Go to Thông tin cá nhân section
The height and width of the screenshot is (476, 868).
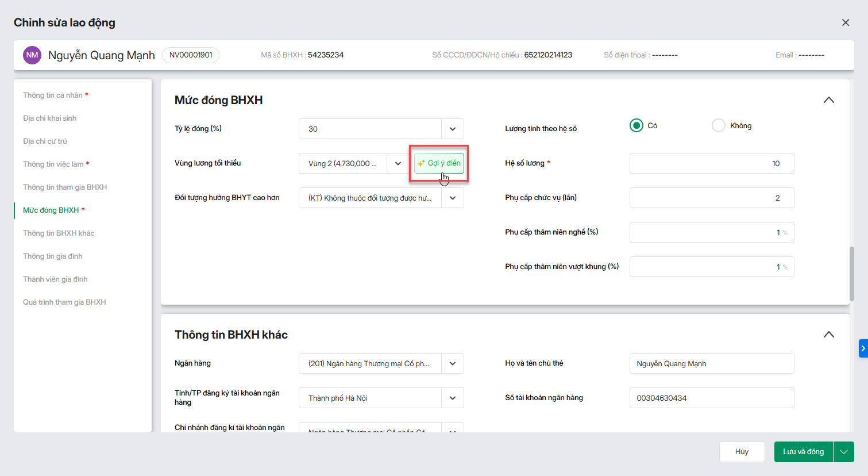(x=53, y=95)
